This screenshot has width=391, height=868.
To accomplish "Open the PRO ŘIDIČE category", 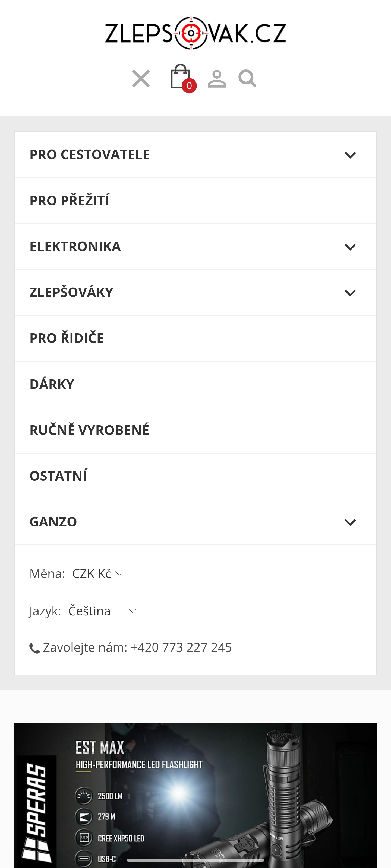I will coord(67,338).
